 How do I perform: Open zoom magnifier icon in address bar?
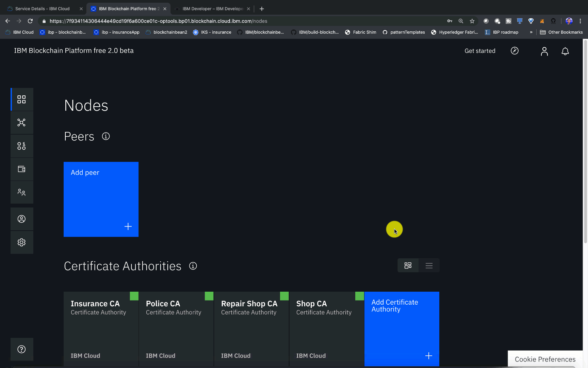pyautogui.click(x=461, y=21)
